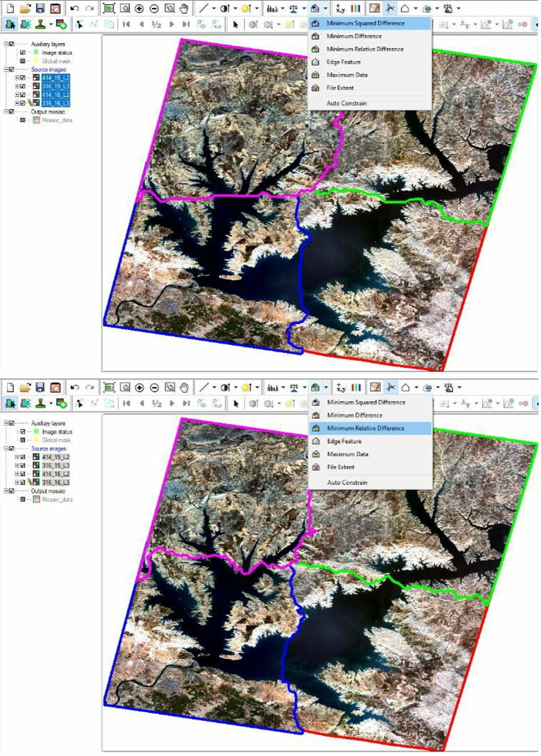The image size is (541, 756).
Task: Toggle 414_15_L2 checkbox in upper tree
Action: coord(23,78)
